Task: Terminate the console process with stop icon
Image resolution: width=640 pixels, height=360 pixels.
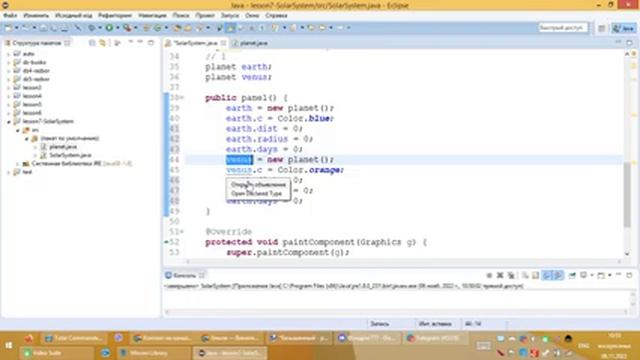Action: (489, 276)
